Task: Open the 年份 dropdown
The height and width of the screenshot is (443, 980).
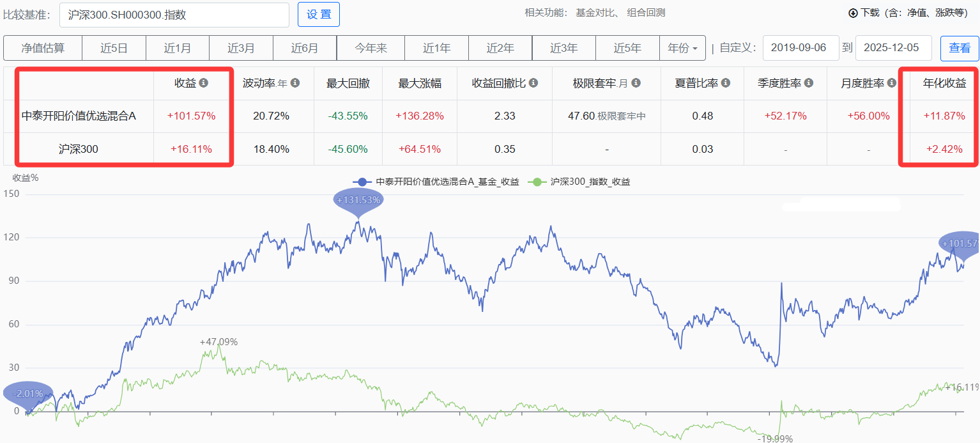Action: pyautogui.click(x=682, y=48)
